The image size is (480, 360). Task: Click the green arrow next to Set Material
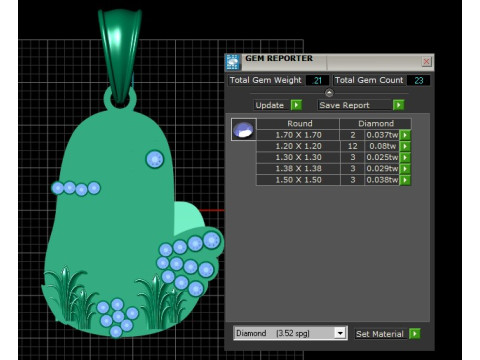click(x=415, y=333)
